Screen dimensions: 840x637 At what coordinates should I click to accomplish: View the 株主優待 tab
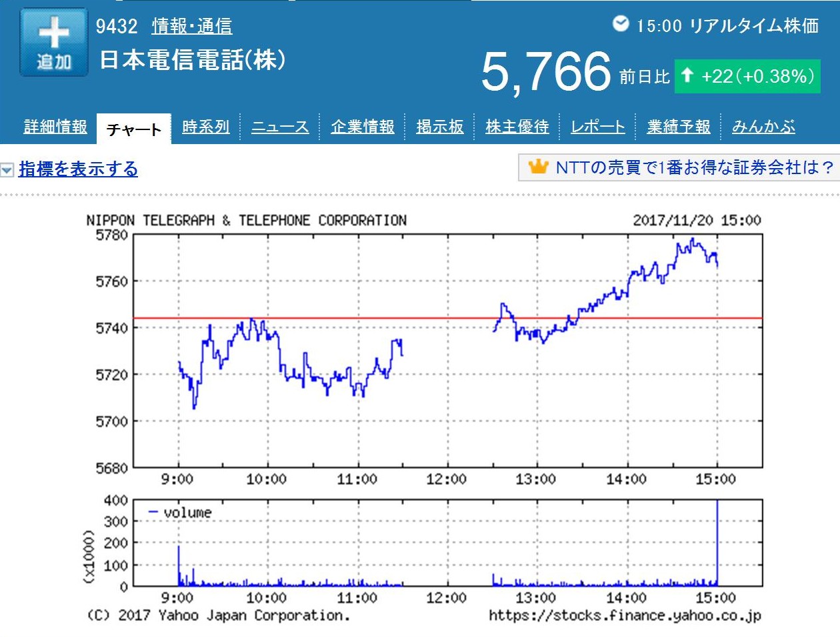coord(517,127)
